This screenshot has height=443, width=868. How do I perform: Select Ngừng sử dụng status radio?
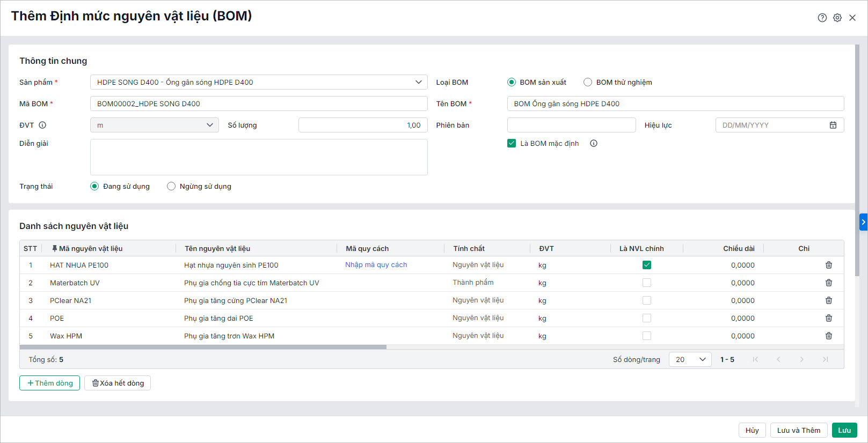pyautogui.click(x=171, y=186)
